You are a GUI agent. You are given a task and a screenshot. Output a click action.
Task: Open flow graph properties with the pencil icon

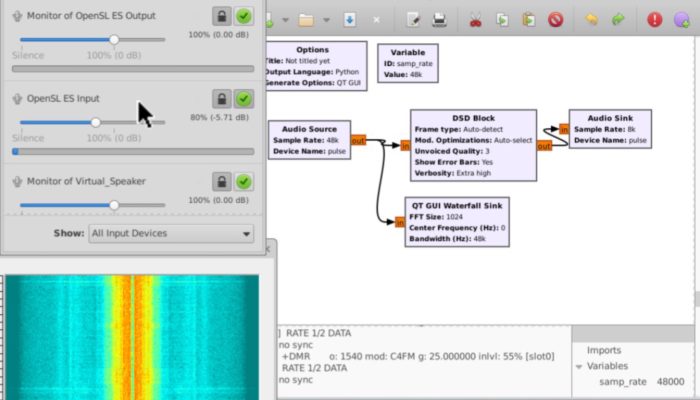coord(413,20)
